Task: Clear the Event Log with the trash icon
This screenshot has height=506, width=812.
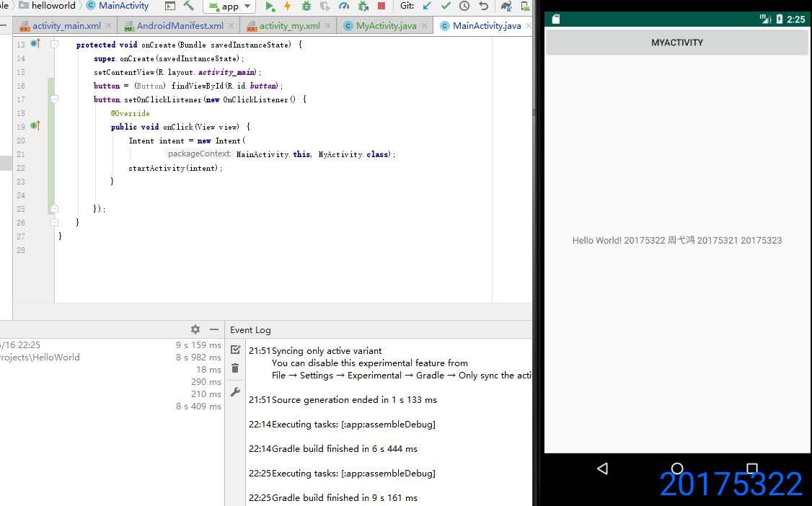Action: click(235, 368)
